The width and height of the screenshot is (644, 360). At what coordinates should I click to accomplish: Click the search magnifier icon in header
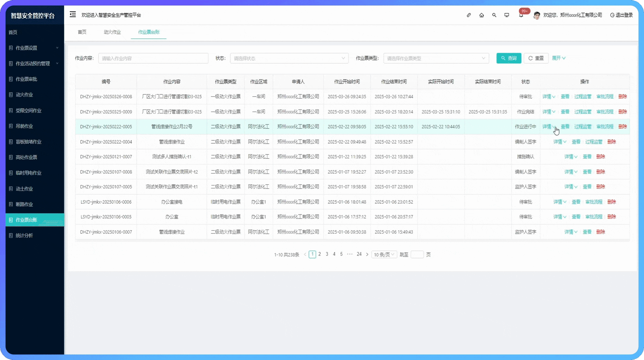tap(494, 15)
